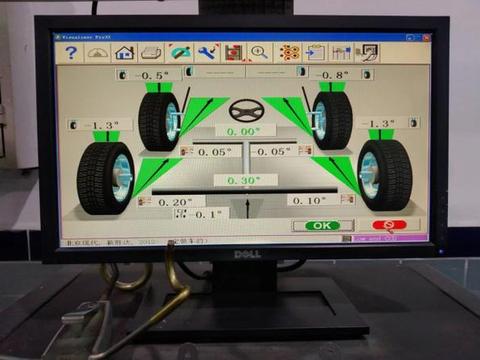Select the magnifier zoom tool
The width and height of the screenshot is (480, 360).
click(259, 52)
